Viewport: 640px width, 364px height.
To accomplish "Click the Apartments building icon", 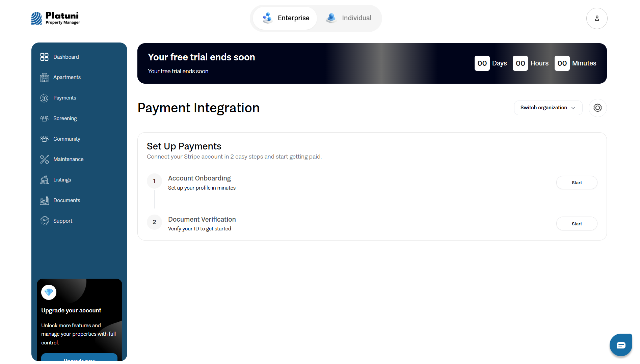I will 44,77.
